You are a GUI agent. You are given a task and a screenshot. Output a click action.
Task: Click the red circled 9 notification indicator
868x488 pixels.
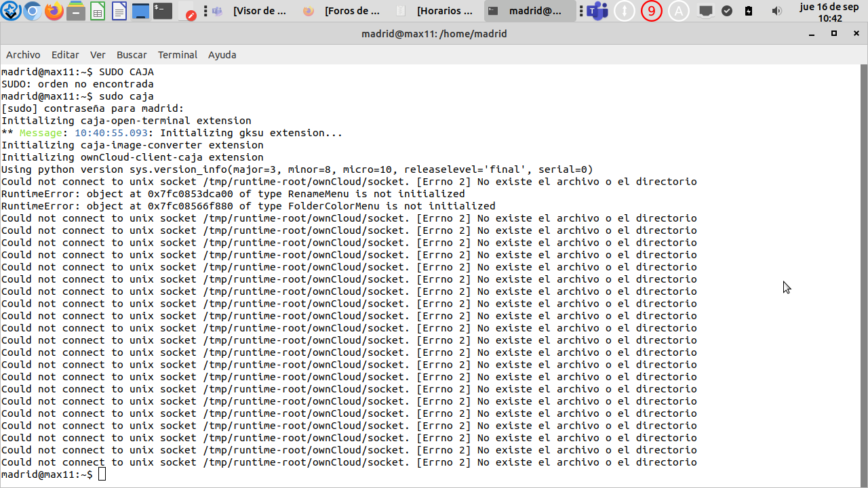(651, 11)
